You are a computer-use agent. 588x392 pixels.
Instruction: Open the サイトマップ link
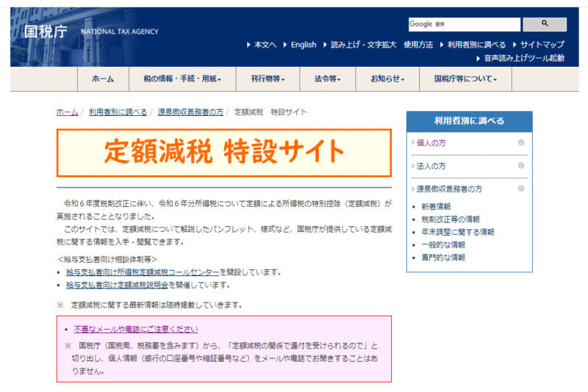click(x=542, y=45)
